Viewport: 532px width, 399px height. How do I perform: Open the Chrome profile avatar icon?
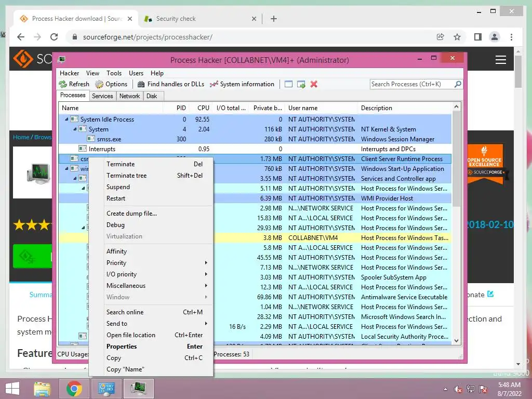(x=495, y=37)
